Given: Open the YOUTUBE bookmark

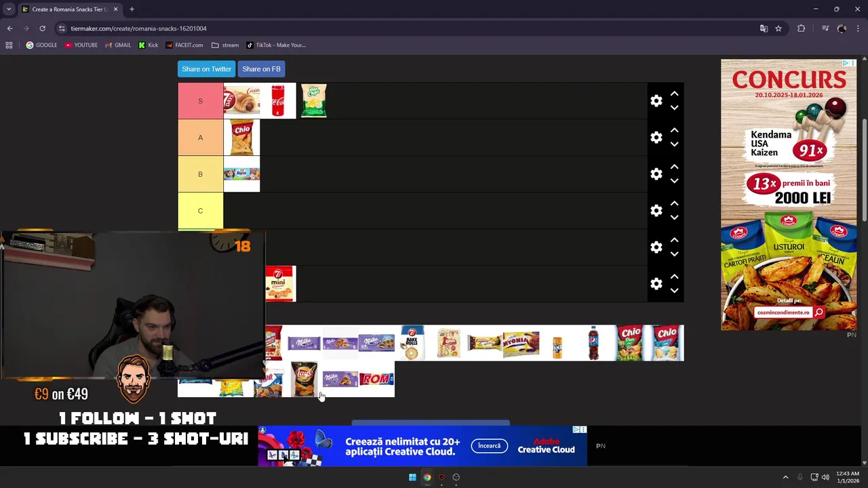Looking at the screenshot, I should (81, 45).
